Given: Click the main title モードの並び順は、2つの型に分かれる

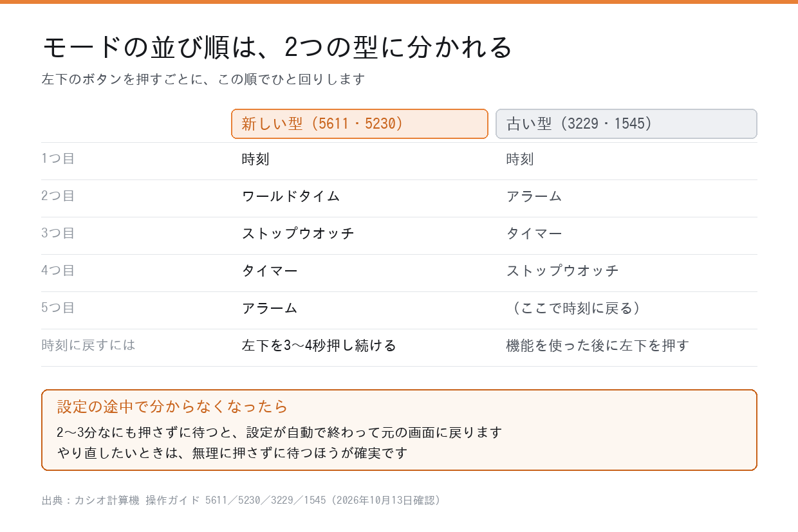Looking at the screenshot, I should [x=277, y=48].
